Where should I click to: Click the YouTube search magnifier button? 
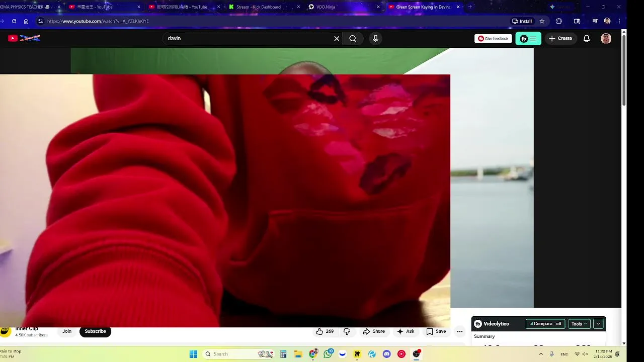click(x=353, y=39)
